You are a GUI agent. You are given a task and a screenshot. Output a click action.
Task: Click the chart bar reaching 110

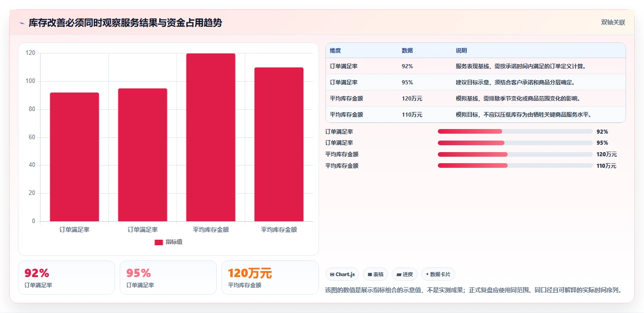point(279,144)
